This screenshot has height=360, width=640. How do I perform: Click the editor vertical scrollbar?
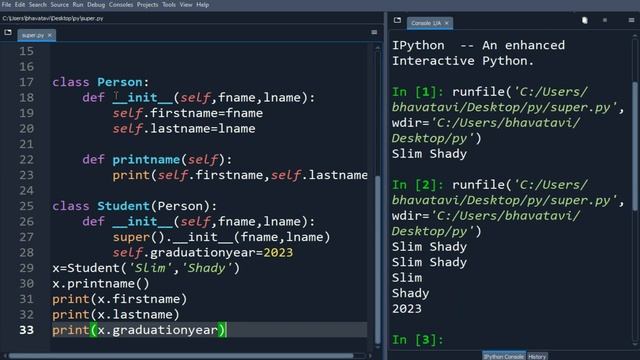(x=378, y=259)
